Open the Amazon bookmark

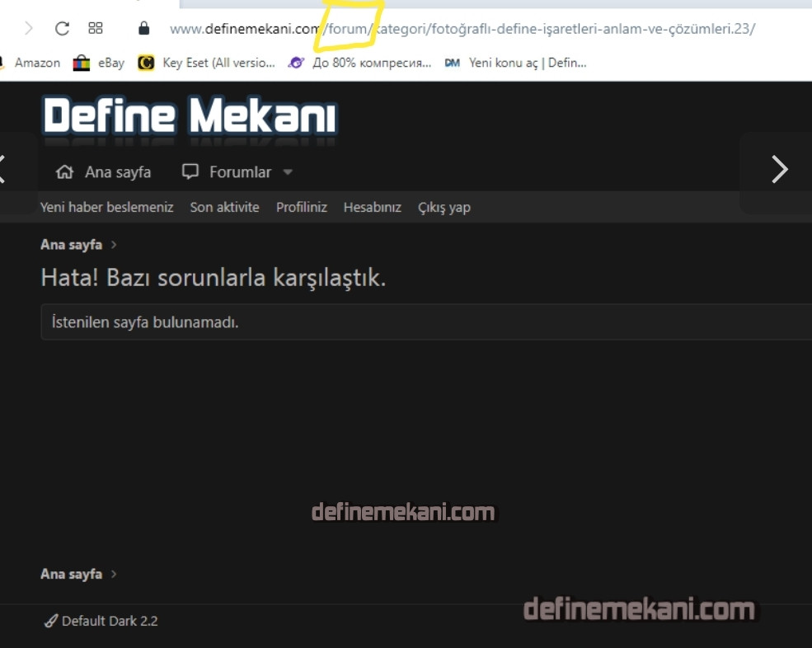tap(36, 63)
